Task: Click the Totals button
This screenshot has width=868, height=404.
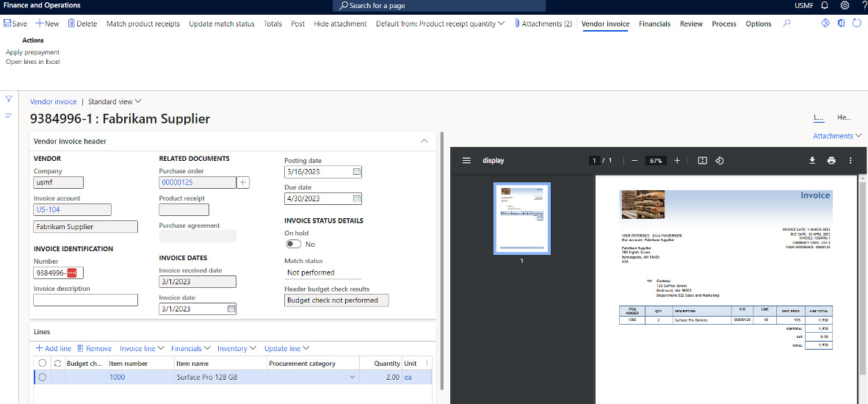Action: 273,24
